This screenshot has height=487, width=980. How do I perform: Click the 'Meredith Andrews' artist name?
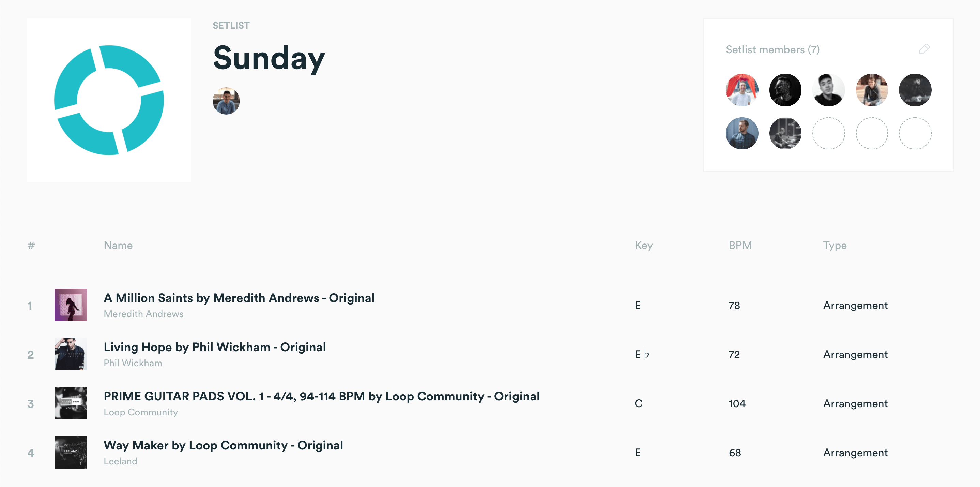tap(143, 314)
